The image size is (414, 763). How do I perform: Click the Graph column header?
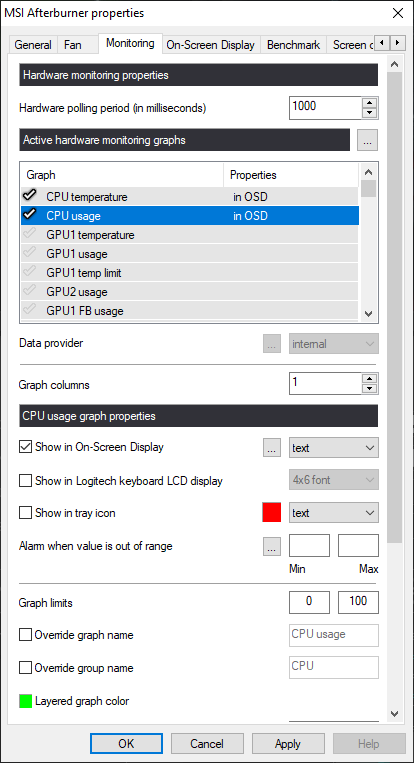122,175
